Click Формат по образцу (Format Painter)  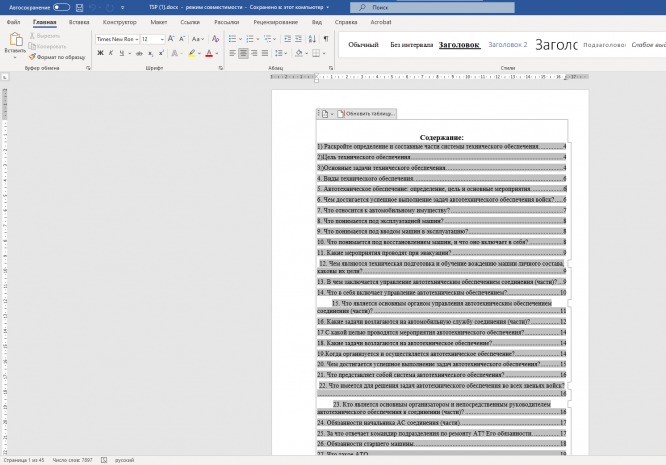point(57,57)
